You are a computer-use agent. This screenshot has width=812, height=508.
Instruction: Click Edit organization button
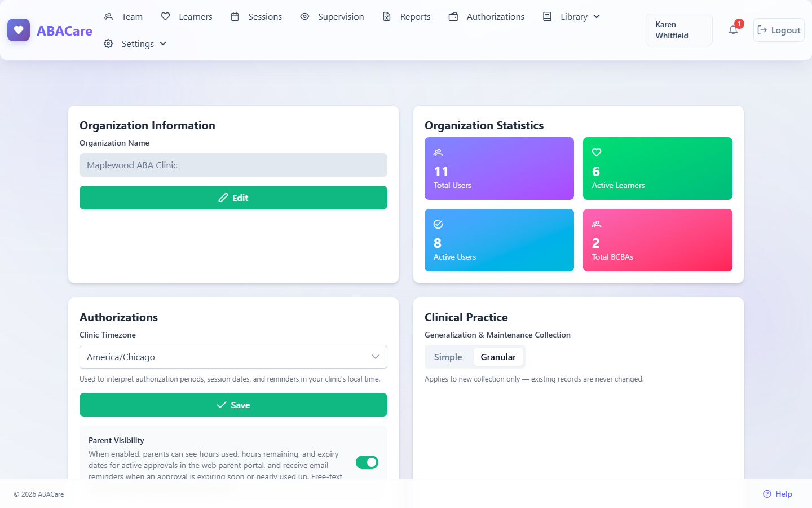click(x=233, y=198)
